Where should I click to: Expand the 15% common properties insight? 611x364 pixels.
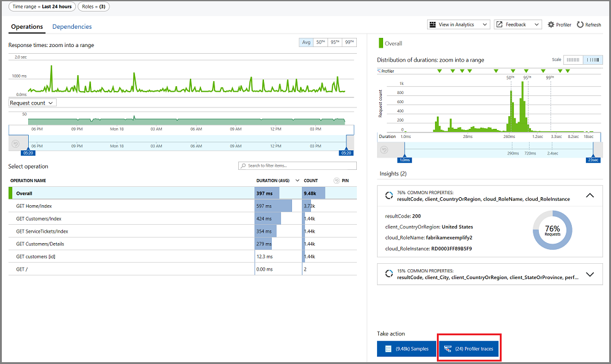click(x=590, y=274)
